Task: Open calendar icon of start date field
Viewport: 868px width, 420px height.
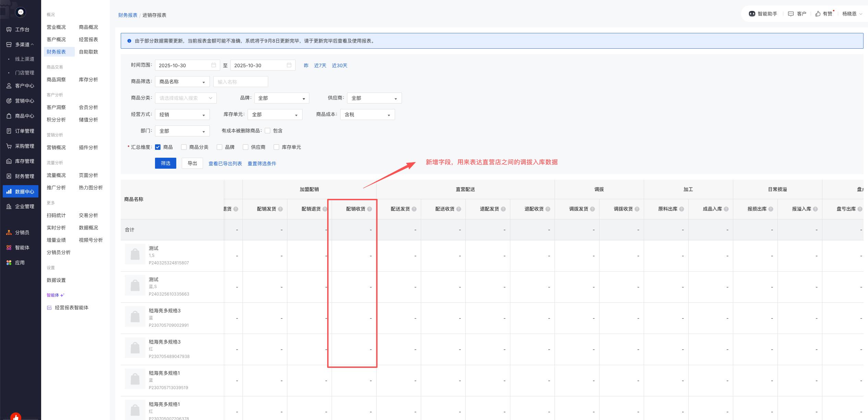Action: [x=214, y=65]
